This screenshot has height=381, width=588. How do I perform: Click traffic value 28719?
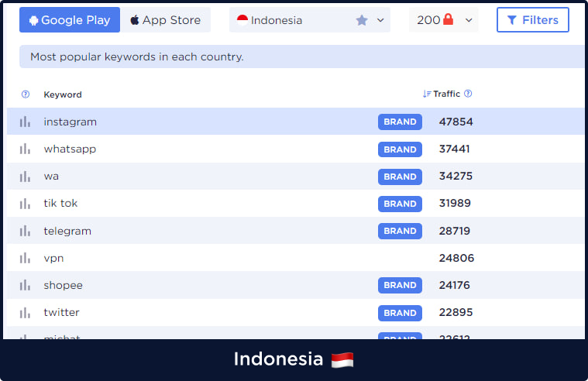(455, 231)
